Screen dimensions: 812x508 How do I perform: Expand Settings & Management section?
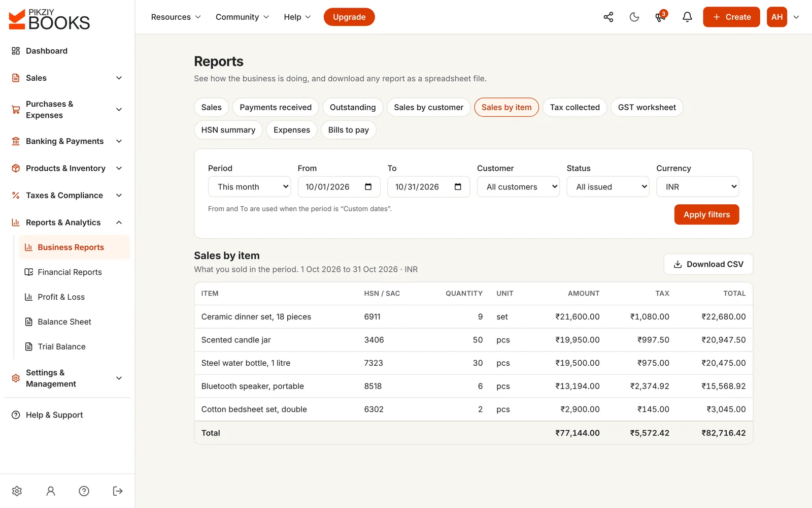(x=67, y=378)
